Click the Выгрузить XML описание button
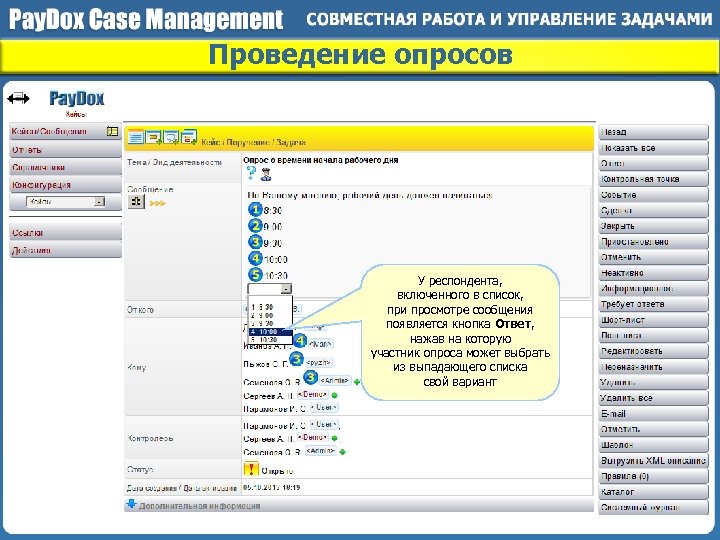The height and width of the screenshot is (540, 720). [x=653, y=461]
